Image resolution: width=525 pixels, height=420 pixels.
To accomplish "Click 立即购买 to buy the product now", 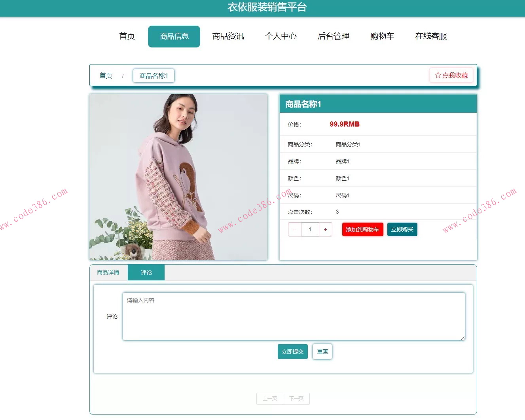I will click(402, 229).
